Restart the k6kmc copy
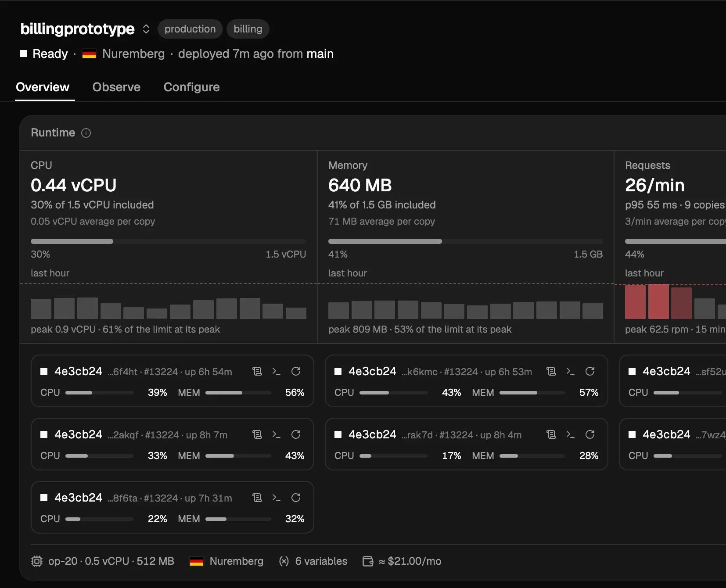726x588 pixels. tap(590, 372)
